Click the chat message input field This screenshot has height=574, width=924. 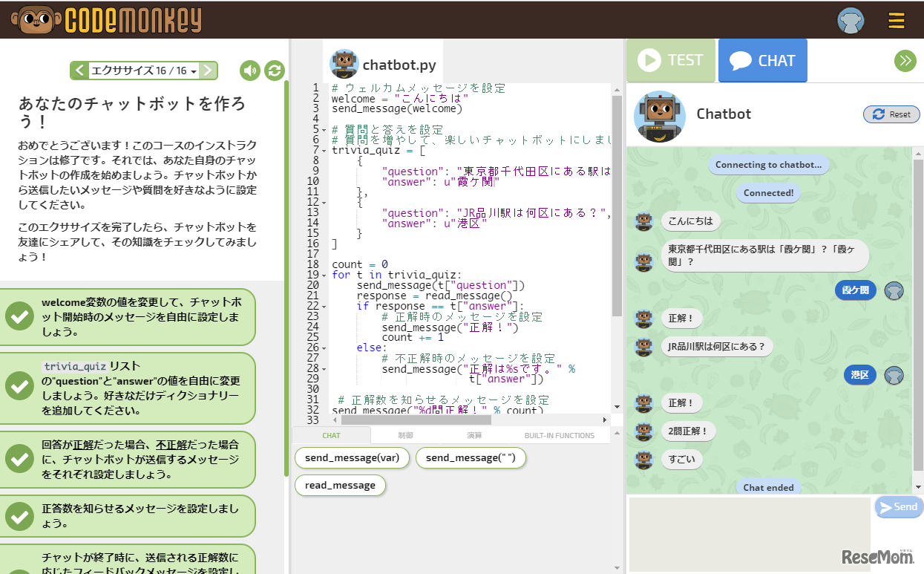[x=748, y=533]
